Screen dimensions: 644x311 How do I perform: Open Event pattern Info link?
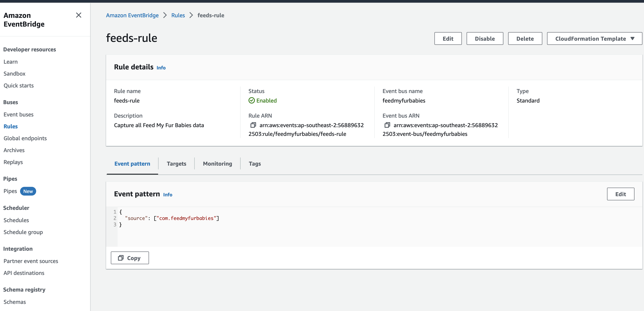click(x=167, y=195)
